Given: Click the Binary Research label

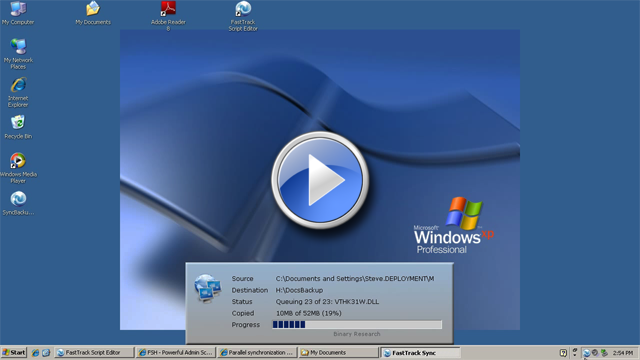Looking at the screenshot, I should (x=357, y=334).
